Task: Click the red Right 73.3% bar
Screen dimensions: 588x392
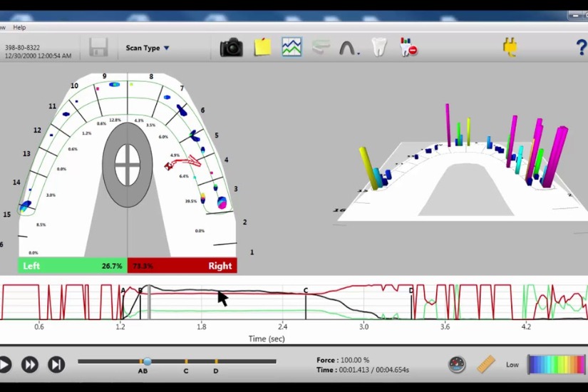Action: pos(182,266)
